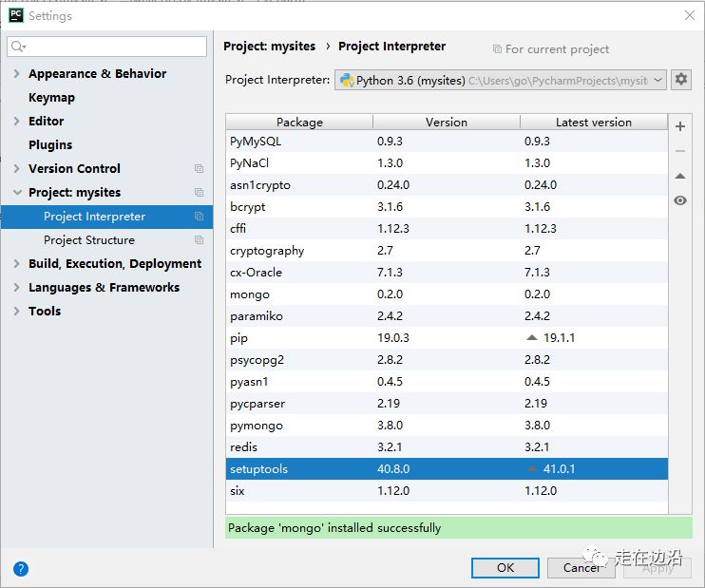Select the PyMySQL package row

[447, 142]
